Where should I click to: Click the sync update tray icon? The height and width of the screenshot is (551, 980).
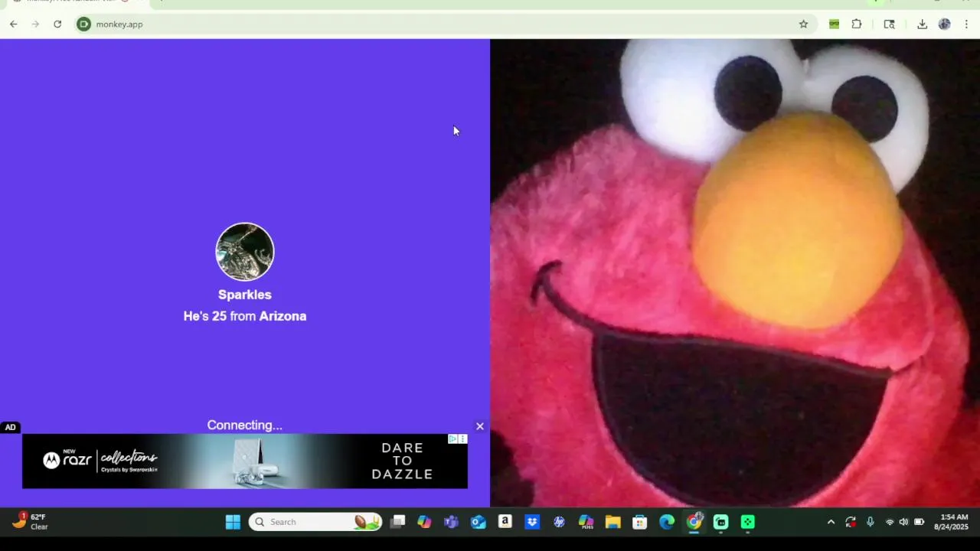[x=851, y=522]
